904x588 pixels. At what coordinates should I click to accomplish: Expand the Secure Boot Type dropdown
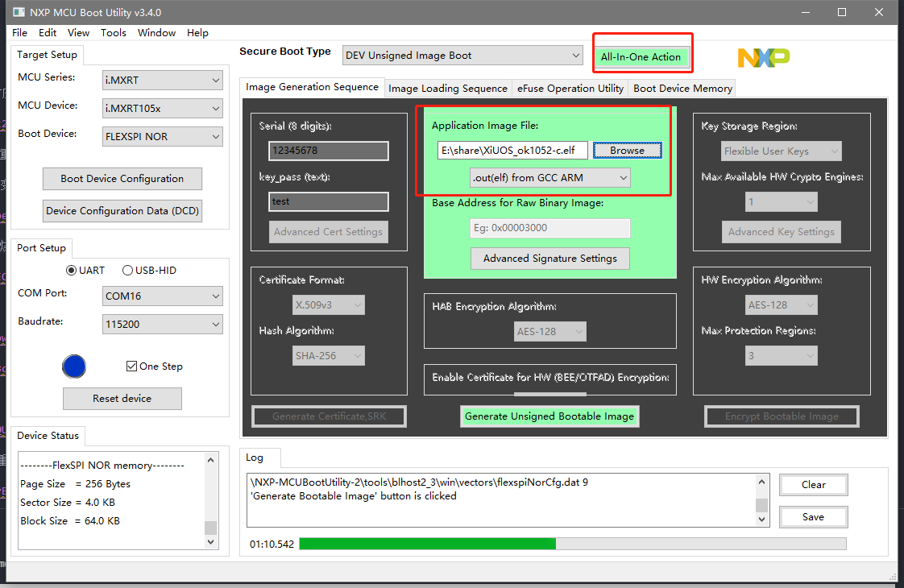(x=462, y=56)
